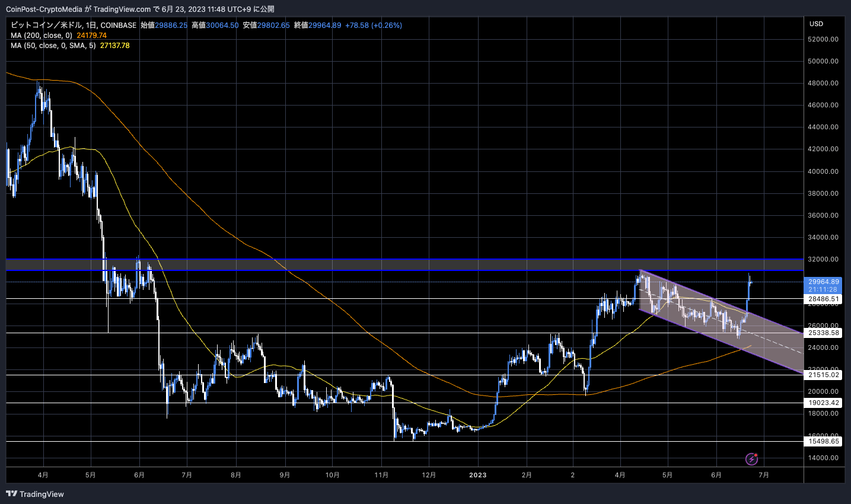This screenshot has width=851, height=504.
Task: Click the MA 200 value 24179.74
Action: (x=92, y=36)
